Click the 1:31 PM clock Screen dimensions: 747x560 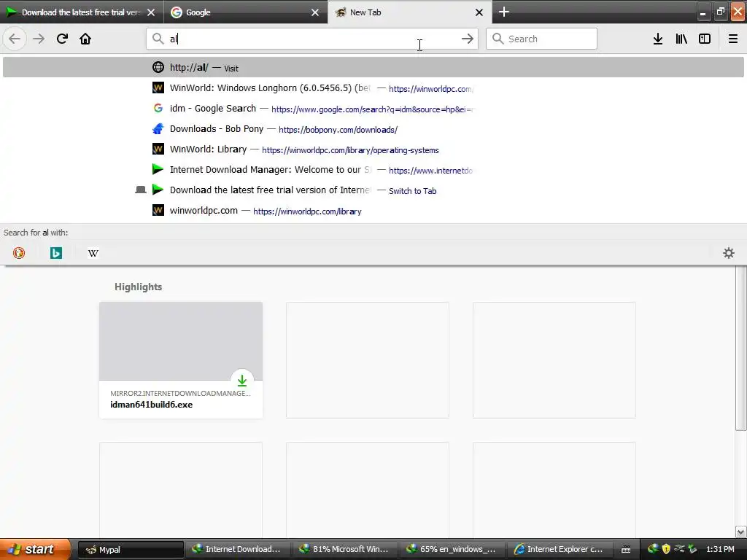pyautogui.click(x=720, y=550)
